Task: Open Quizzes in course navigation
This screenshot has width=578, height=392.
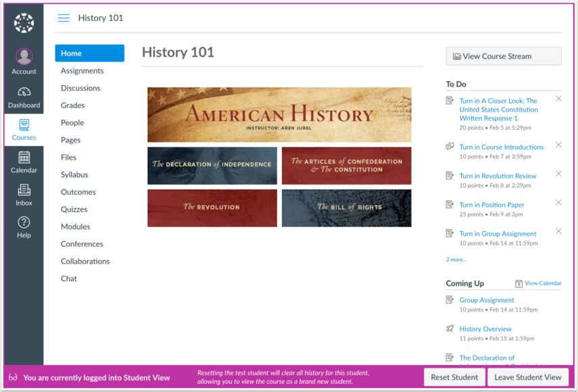Action: click(74, 210)
